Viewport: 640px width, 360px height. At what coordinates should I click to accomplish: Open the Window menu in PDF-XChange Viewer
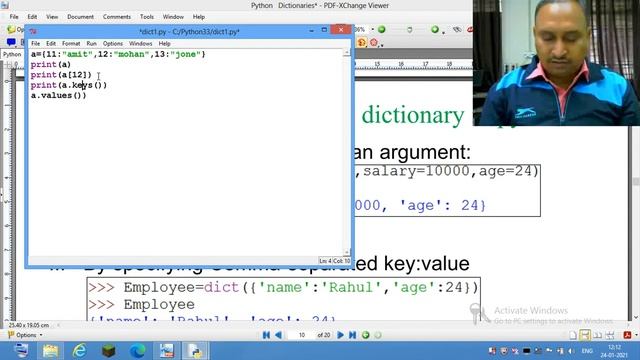(x=173, y=17)
